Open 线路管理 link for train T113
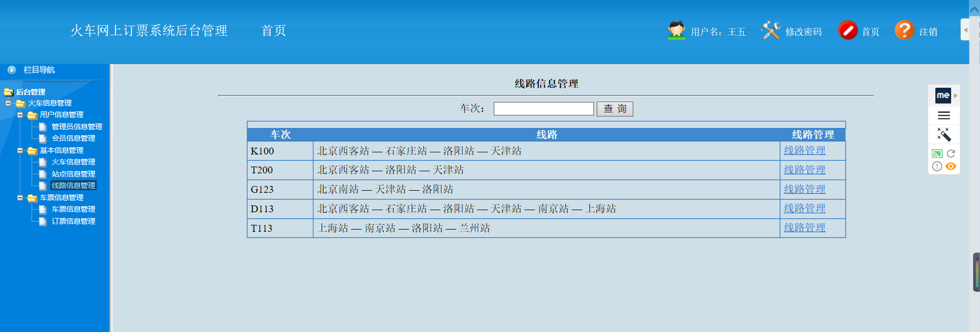Screen dimensions: 980x332 (x=805, y=227)
